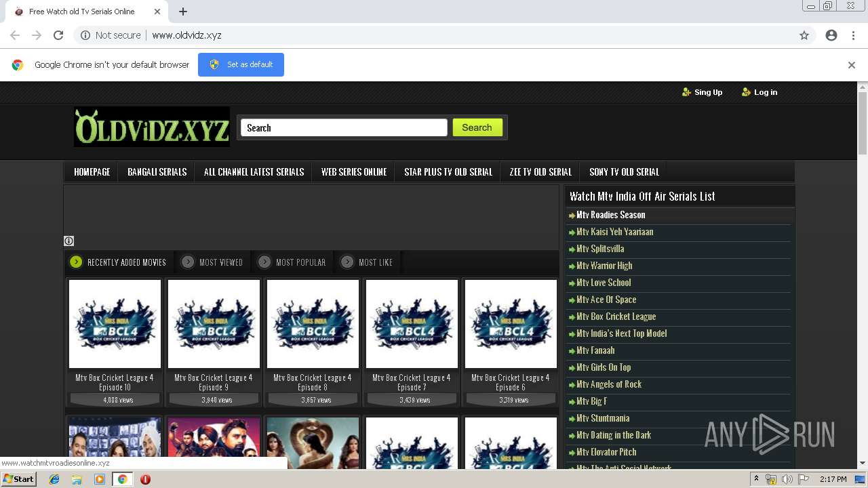The image size is (868, 488).
Task: Reload the page
Action: 58,35
